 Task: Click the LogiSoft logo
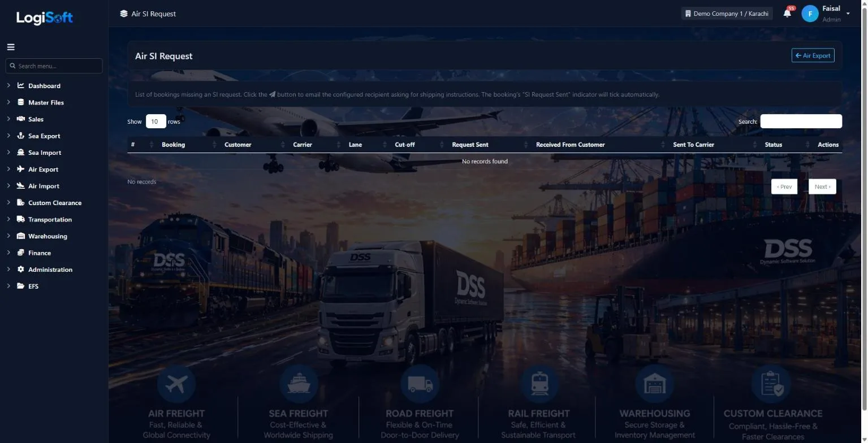click(x=45, y=18)
